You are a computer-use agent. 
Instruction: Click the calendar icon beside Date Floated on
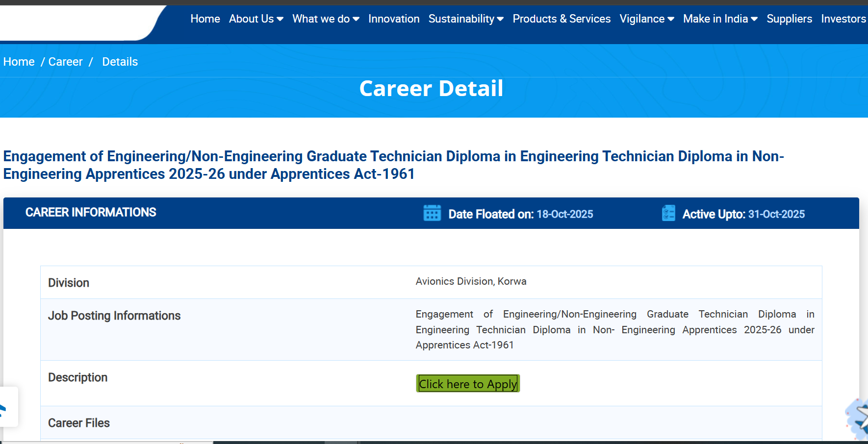click(x=432, y=213)
